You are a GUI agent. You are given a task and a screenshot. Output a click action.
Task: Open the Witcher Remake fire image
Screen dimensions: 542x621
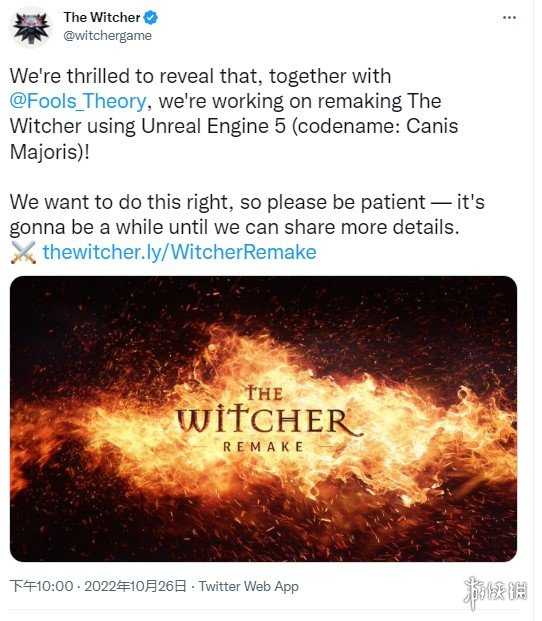[263, 419]
